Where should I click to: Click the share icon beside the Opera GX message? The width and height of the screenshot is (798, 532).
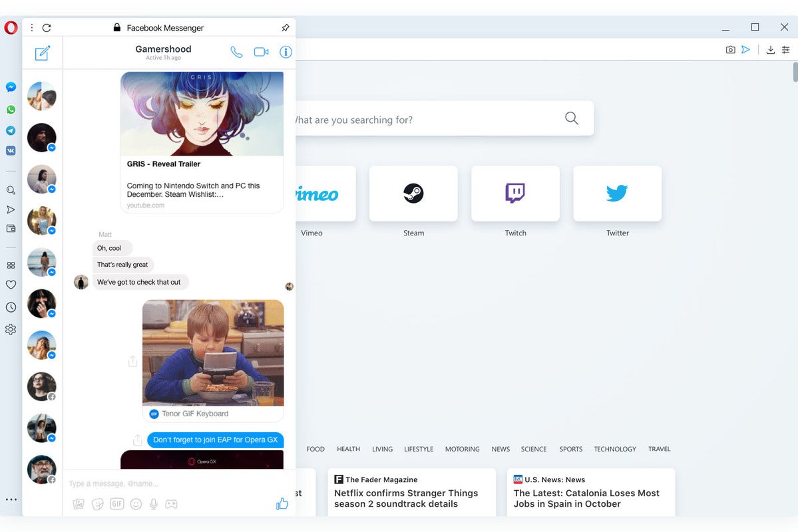pos(137,440)
